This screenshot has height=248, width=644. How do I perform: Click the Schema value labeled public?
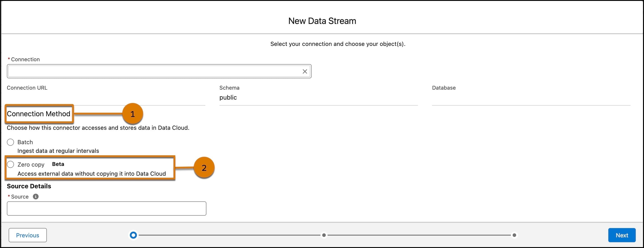click(228, 98)
